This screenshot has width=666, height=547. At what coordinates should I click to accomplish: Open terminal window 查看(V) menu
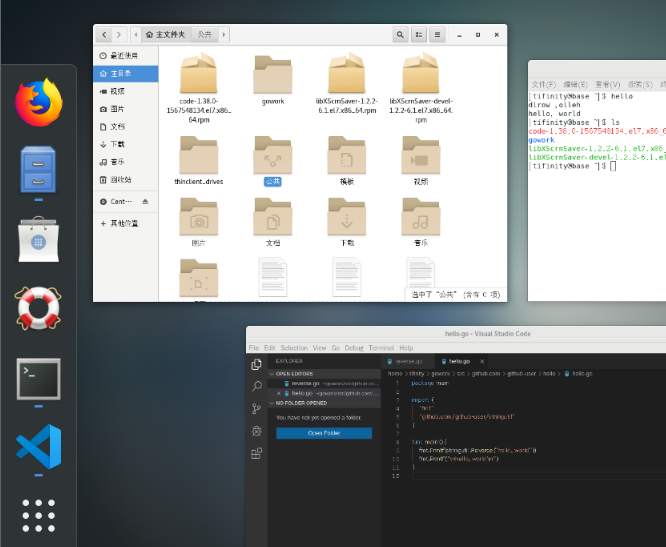tap(607, 84)
